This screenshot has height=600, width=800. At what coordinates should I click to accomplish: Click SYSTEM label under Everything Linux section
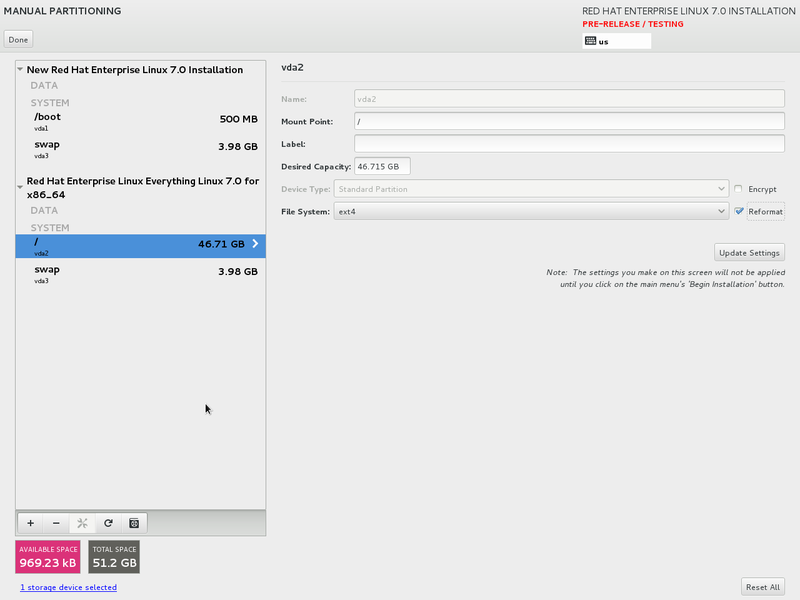49,228
